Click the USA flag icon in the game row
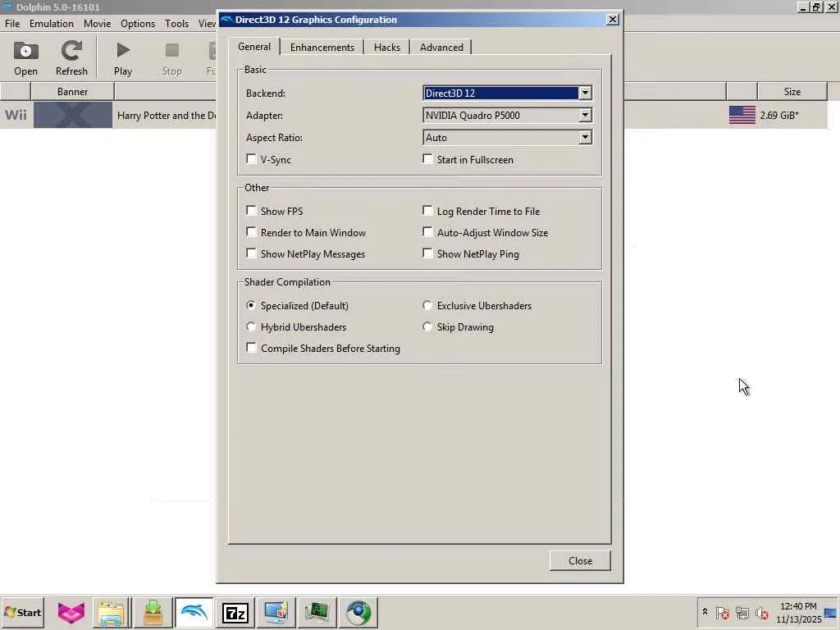840x630 pixels. (742, 115)
